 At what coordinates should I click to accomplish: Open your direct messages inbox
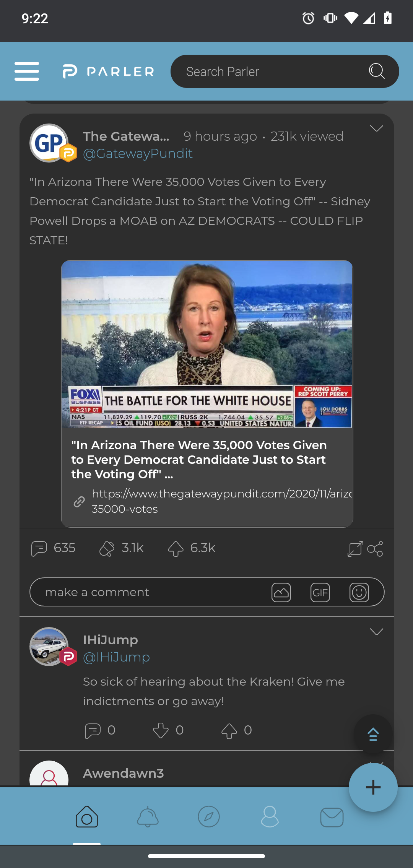331,817
